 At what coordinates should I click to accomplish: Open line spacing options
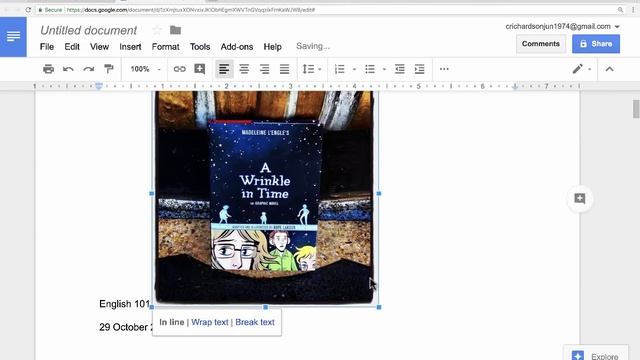(312, 69)
